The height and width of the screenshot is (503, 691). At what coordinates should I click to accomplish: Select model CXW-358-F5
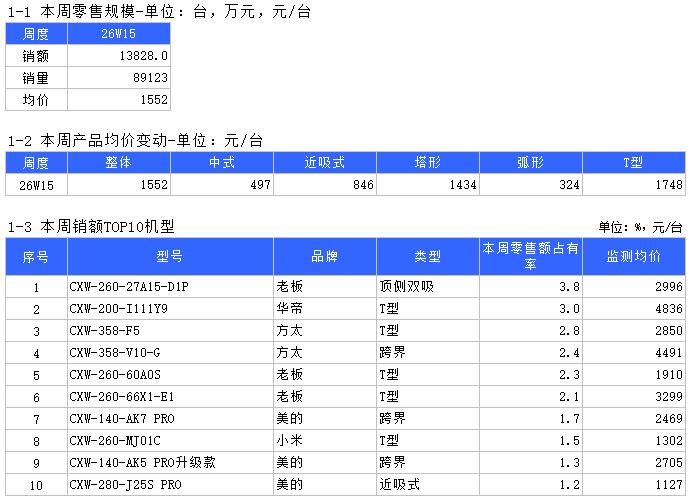point(104,331)
